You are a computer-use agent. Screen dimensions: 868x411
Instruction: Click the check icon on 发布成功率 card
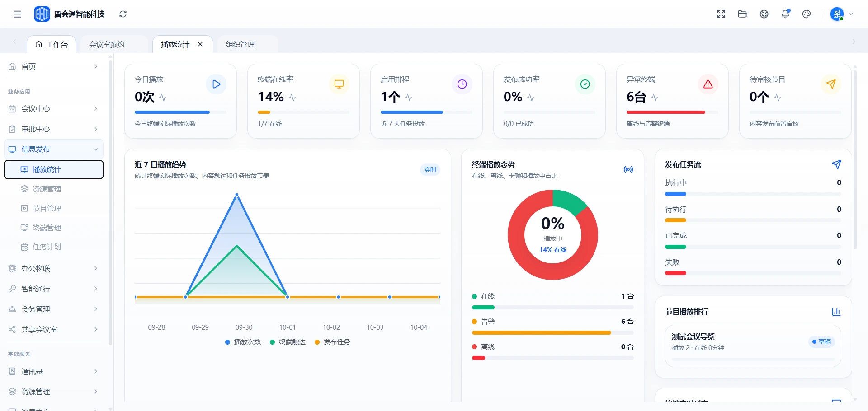585,84
